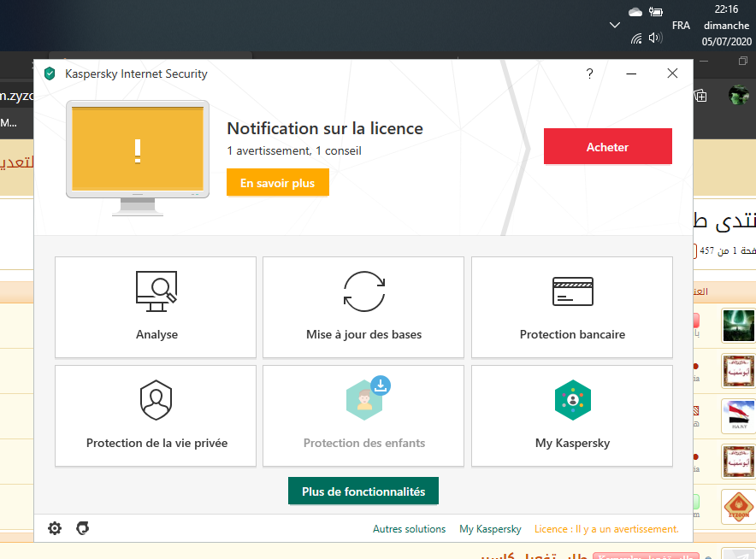Open Protection de la vie privée tile
The image size is (756, 559).
[x=156, y=415]
